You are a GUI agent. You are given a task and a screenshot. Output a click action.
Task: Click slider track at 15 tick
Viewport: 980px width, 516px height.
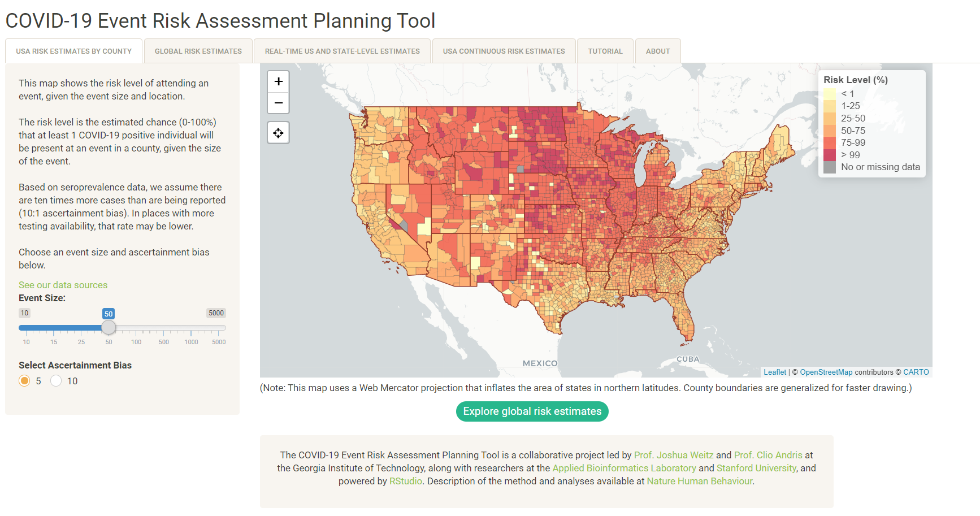click(x=54, y=328)
